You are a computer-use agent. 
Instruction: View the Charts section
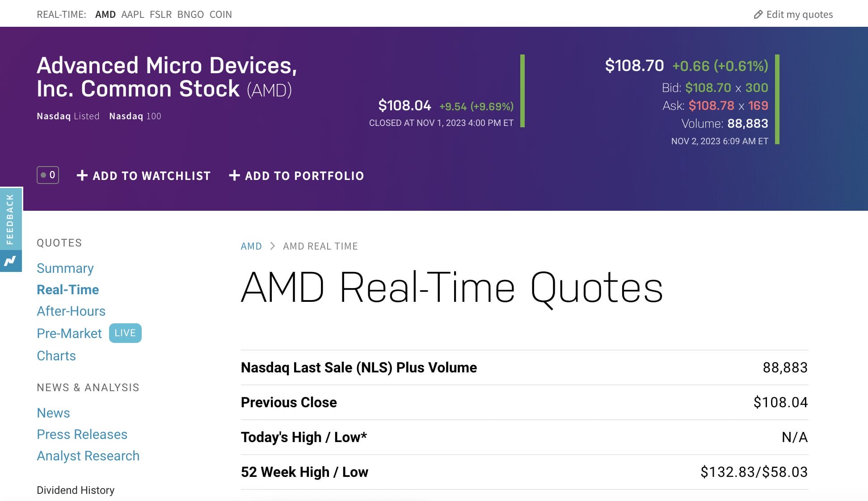[56, 356]
